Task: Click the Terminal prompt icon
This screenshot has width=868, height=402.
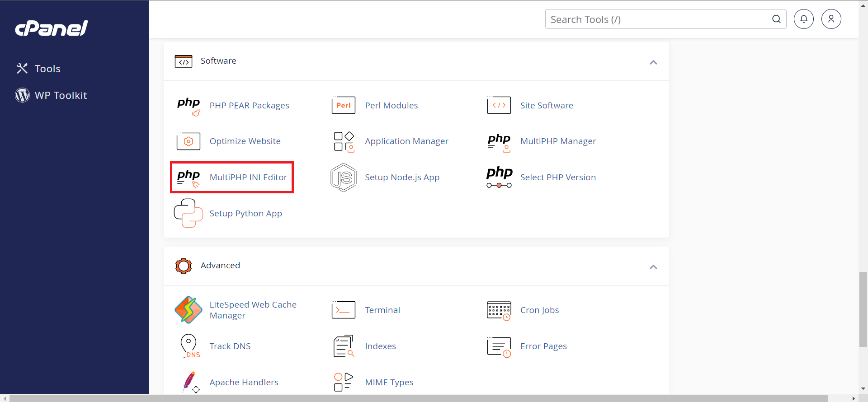Action: pyautogui.click(x=344, y=310)
